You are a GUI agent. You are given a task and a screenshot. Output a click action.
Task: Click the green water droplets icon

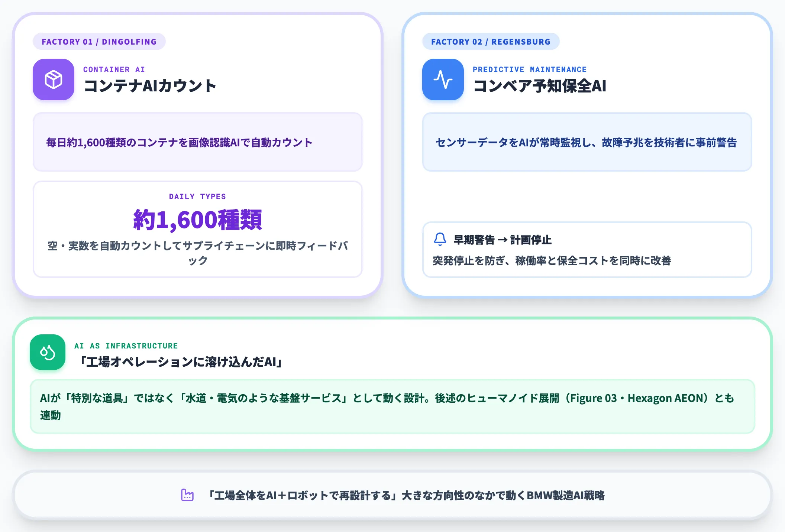pos(48,352)
